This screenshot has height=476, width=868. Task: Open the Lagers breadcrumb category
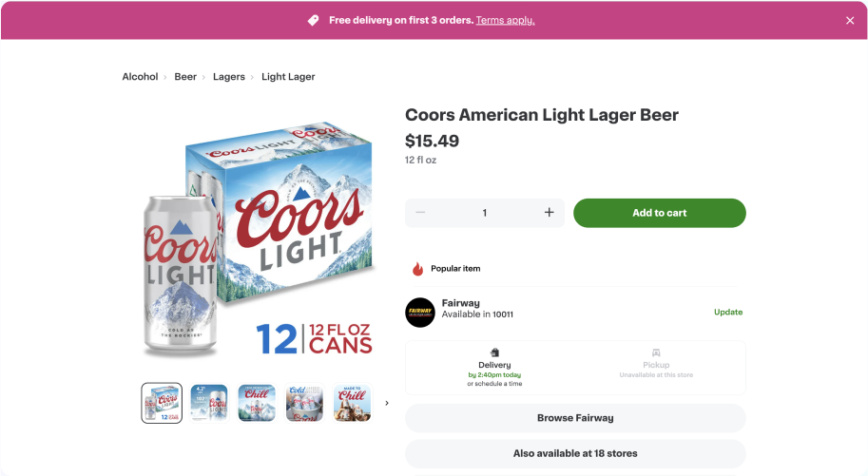point(229,77)
